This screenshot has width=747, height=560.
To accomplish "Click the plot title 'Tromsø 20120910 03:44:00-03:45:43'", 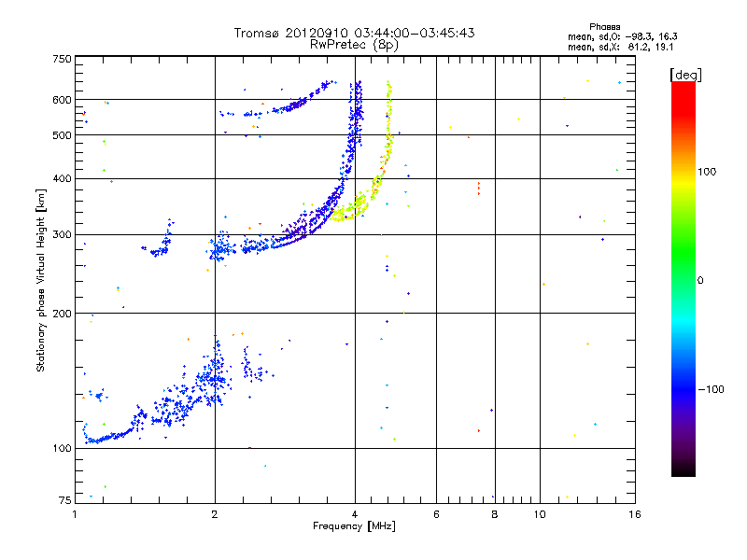I will click(355, 33).
